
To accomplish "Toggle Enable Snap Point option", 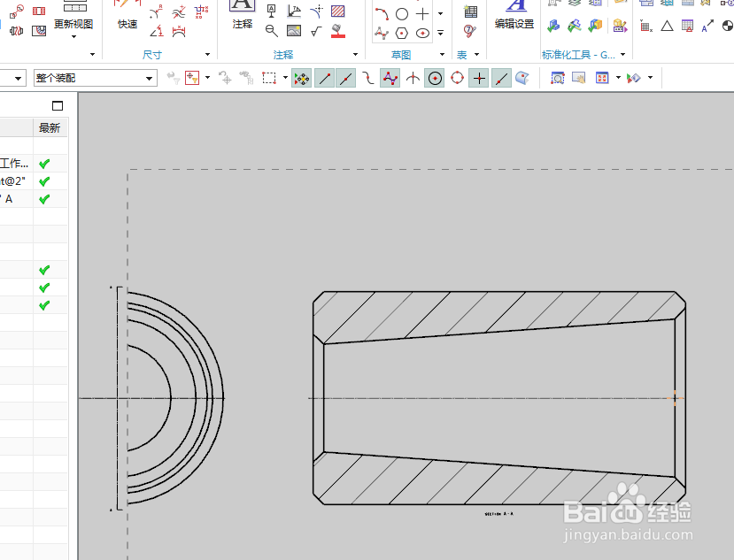I will 302,78.
